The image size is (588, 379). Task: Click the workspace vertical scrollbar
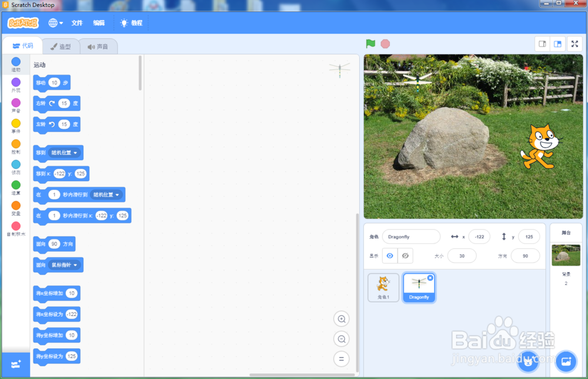tap(357, 292)
